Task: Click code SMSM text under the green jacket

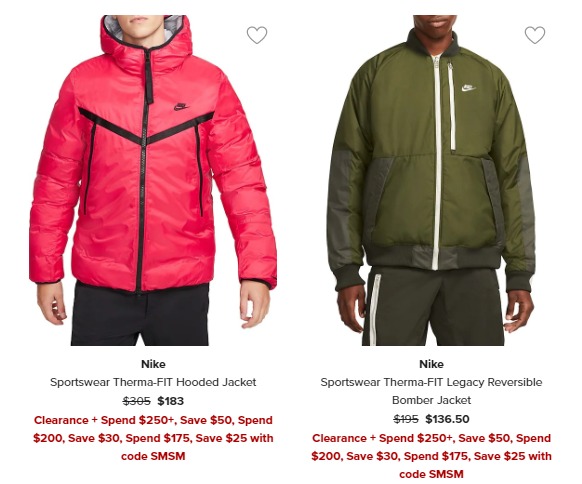Action: pos(431,474)
